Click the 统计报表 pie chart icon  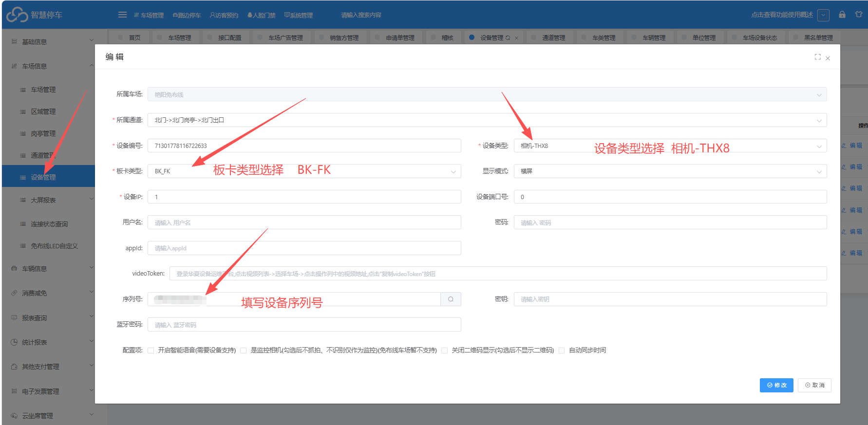pos(14,342)
